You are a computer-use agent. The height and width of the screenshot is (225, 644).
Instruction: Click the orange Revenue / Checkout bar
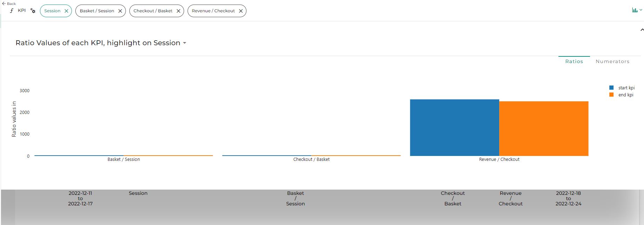tap(544, 129)
